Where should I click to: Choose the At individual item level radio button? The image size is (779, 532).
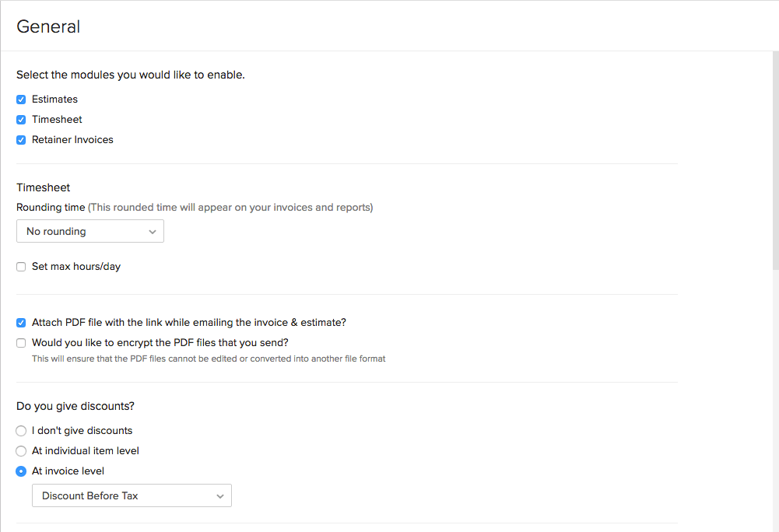click(x=21, y=451)
